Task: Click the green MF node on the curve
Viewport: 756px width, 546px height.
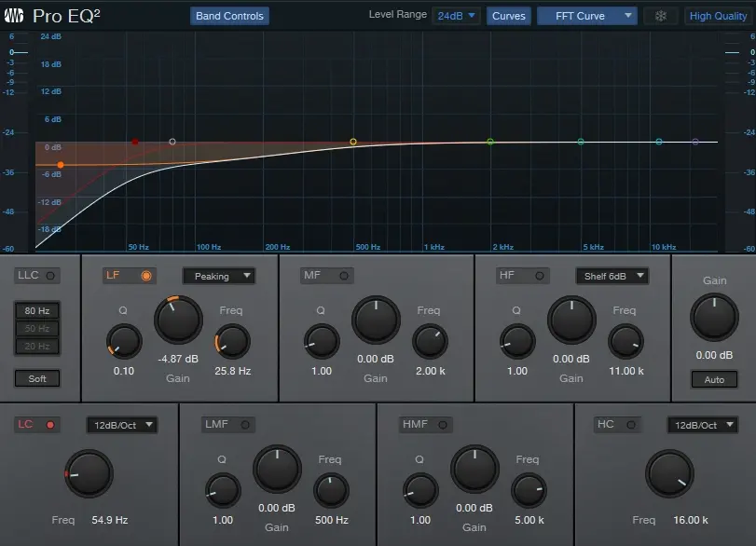Action: coord(490,142)
